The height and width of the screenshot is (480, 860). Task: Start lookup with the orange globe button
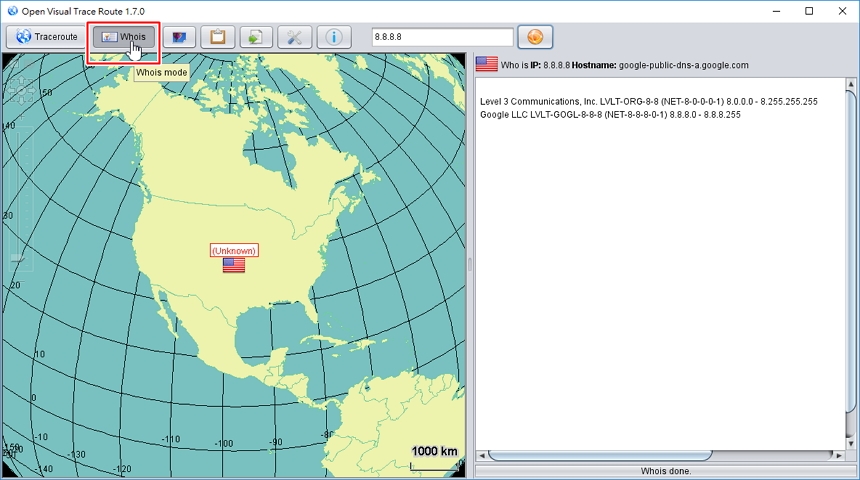535,37
